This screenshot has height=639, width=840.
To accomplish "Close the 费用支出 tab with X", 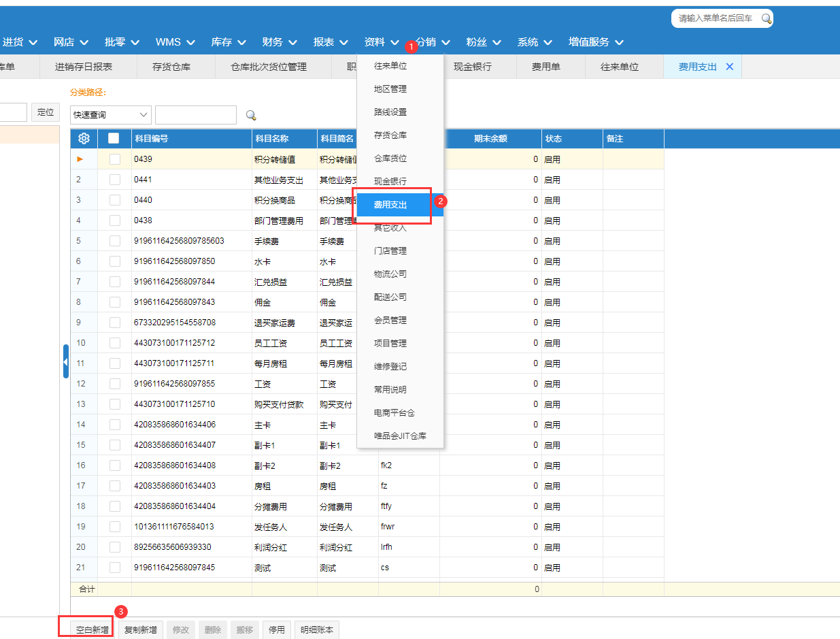I will click(x=730, y=67).
